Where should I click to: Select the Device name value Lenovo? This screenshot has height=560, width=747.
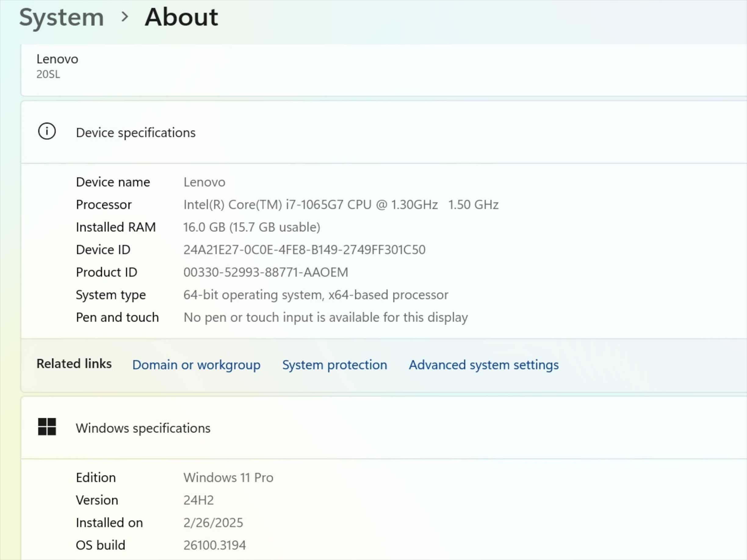click(204, 182)
